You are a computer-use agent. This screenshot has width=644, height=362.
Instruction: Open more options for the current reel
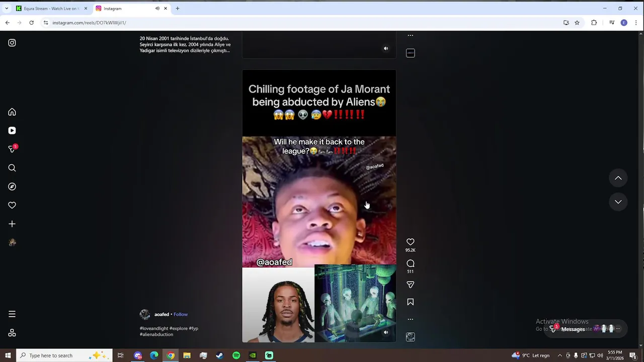(x=411, y=319)
